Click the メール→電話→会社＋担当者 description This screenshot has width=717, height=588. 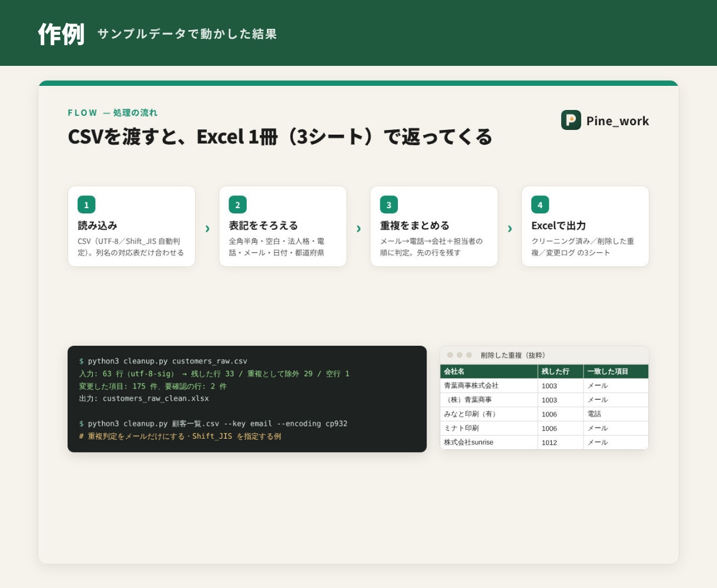431,247
